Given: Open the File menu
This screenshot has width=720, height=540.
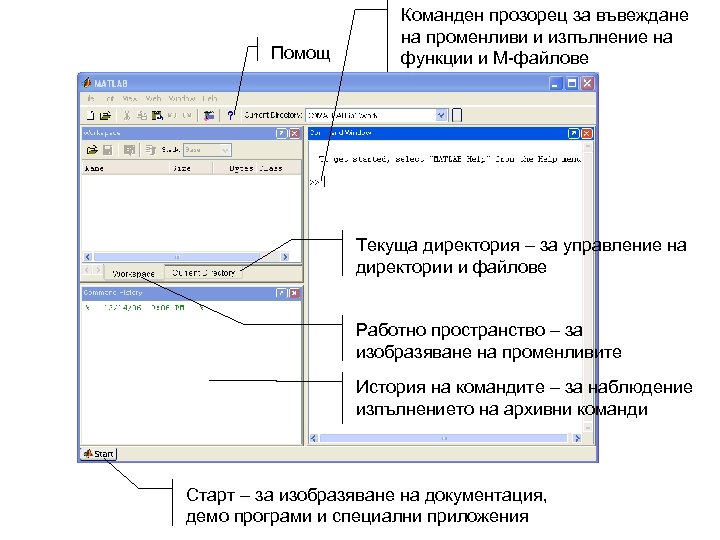Looking at the screenshot, I should tap(90, 98).
